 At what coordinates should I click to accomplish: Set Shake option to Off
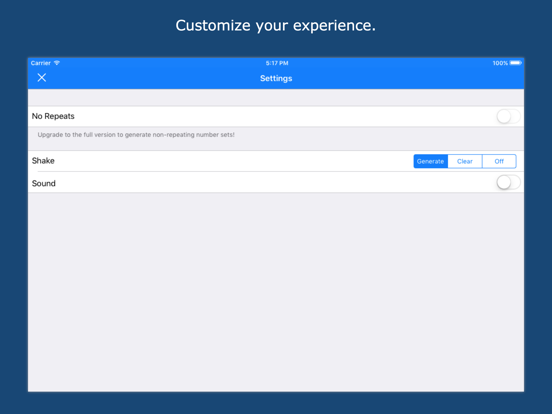[x=499, y=161]
